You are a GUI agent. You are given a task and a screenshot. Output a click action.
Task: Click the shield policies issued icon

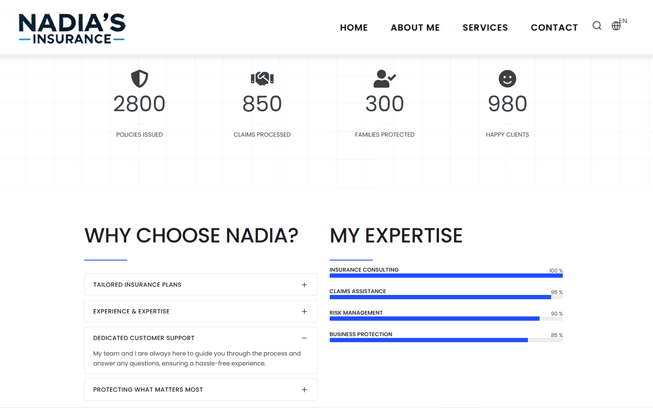point(139,78)
